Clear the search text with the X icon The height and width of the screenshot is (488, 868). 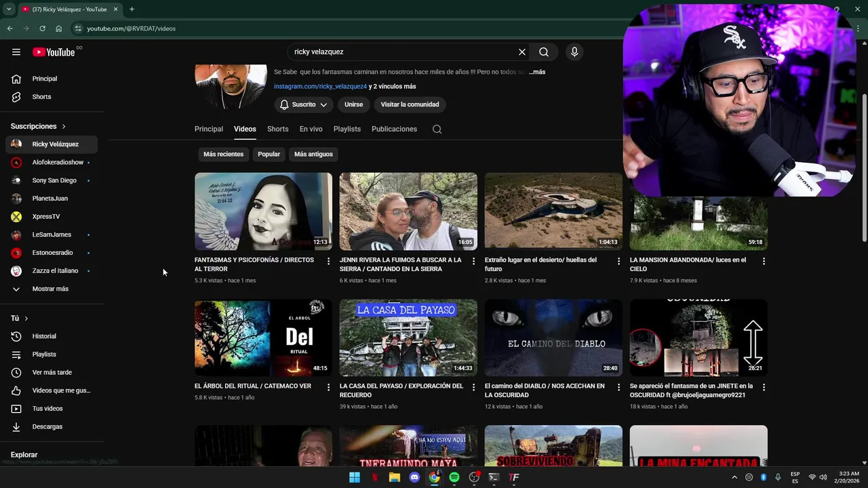tap(522, 52)
